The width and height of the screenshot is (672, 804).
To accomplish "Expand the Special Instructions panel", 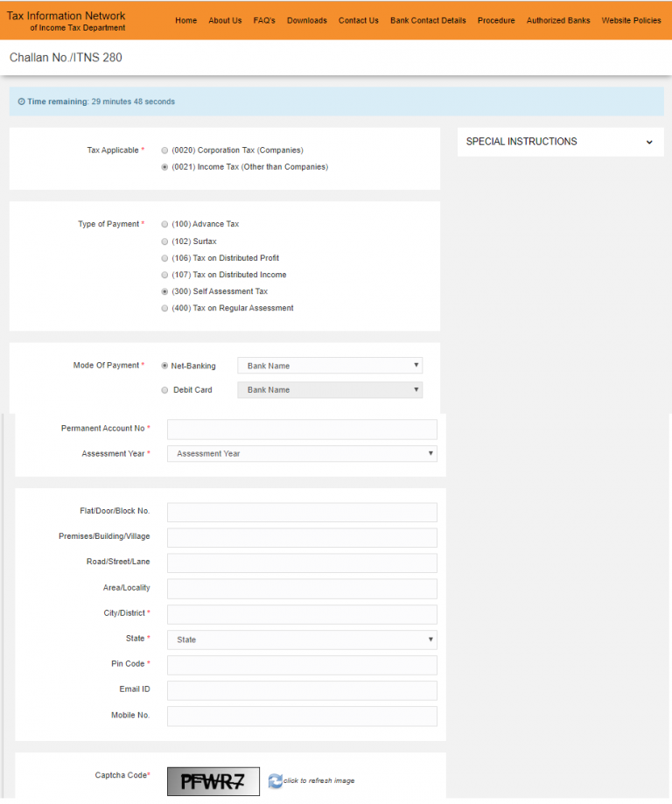I will 560,142.
